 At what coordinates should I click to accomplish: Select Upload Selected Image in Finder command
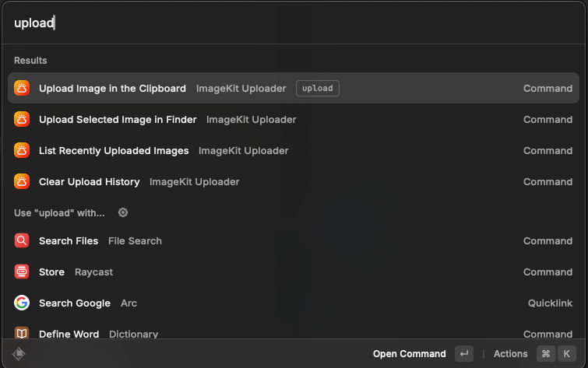(294, 120)
